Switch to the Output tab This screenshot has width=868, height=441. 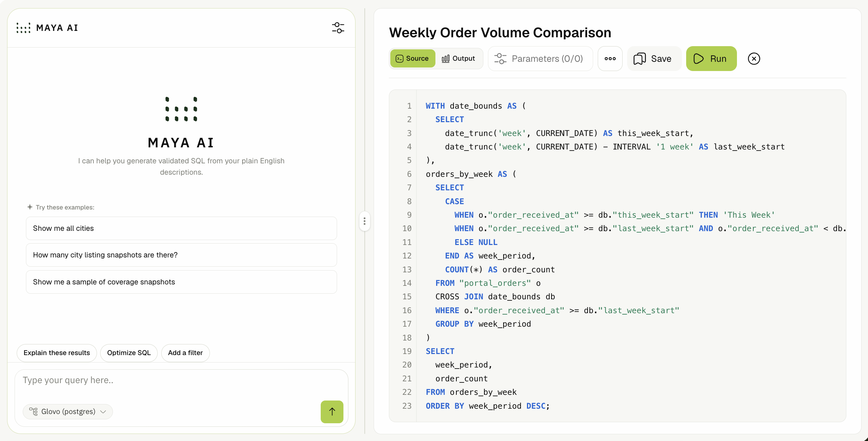point(458,59)
